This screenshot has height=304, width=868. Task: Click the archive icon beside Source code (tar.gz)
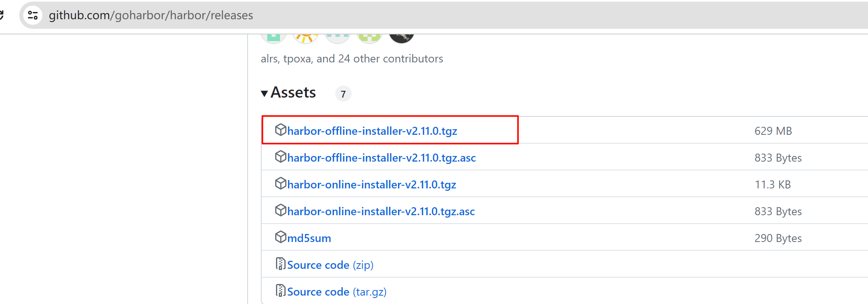click(x=280, y=291)
